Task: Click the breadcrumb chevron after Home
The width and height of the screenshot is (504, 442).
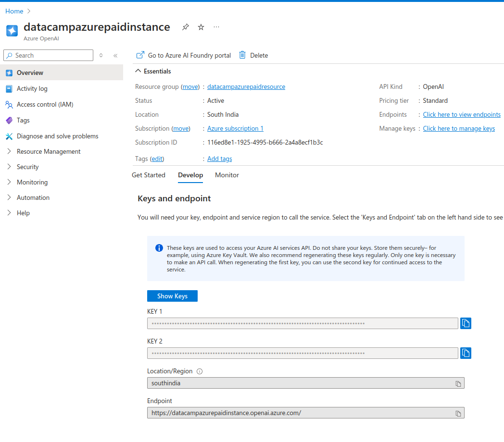Action: pyautogui.click(x=28, y=11)
